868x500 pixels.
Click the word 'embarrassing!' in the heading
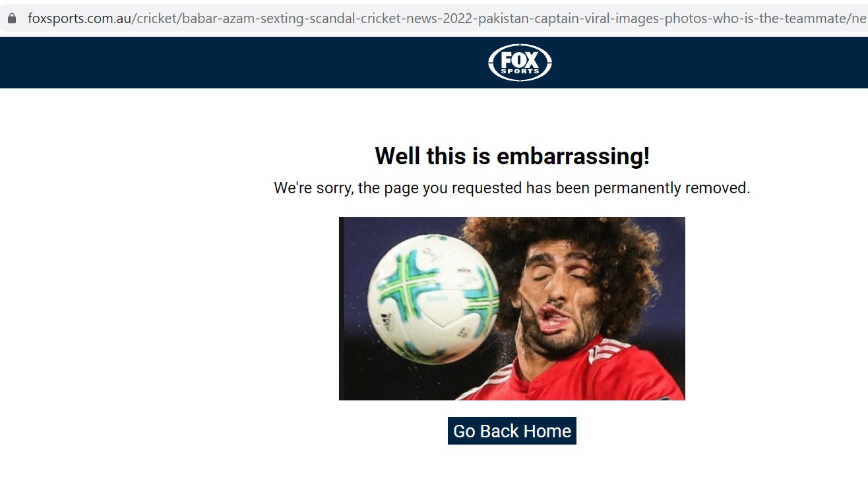pyautogui.click(x=573, y=156)
